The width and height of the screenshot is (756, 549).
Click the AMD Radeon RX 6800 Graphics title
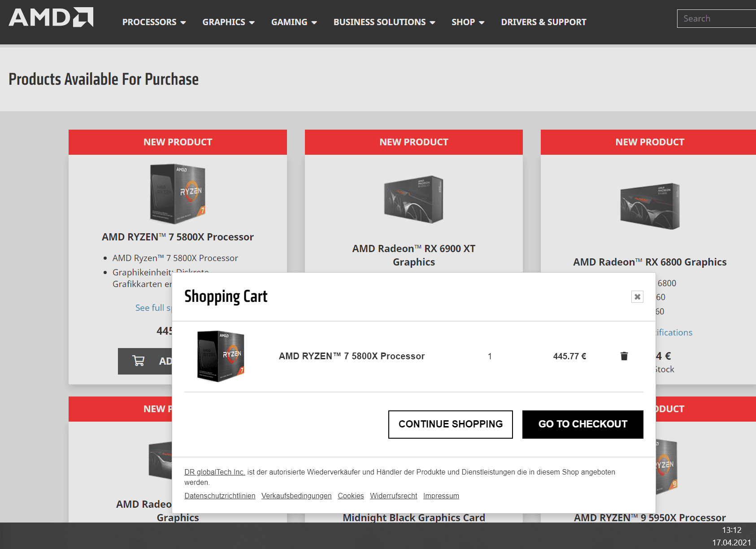(x=650, y=262)
